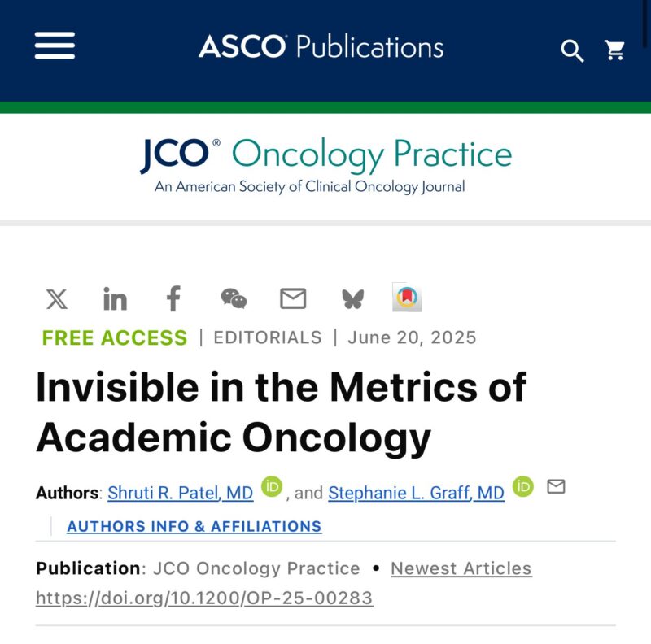This screenshot has width=651, height=644.
Task: Share article on X
Action: click(x=56, y=299)
